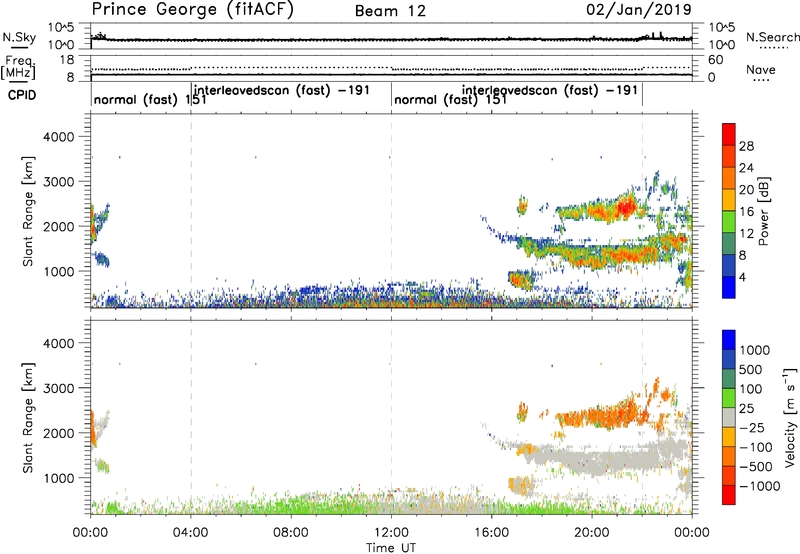The image size is (800, 554).
Task: Click the '1000' tick on the Velocity scale
Action: click(x=755, y=350)
